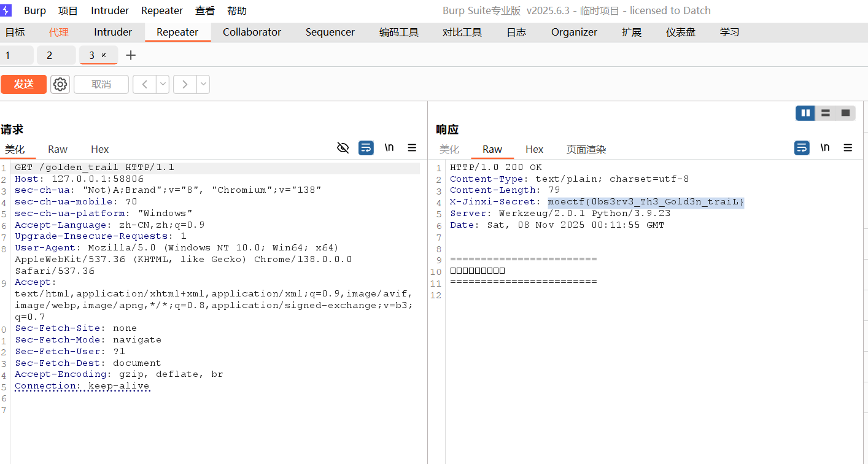Screen dimensions: 868x464
Task: Click the Date response header line
Action: coord(557,225)
